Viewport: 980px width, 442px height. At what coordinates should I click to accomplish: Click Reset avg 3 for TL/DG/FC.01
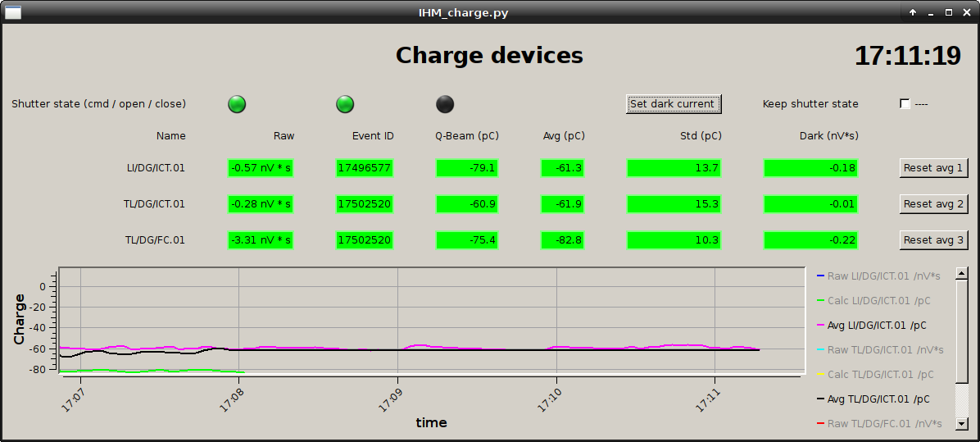933,240
